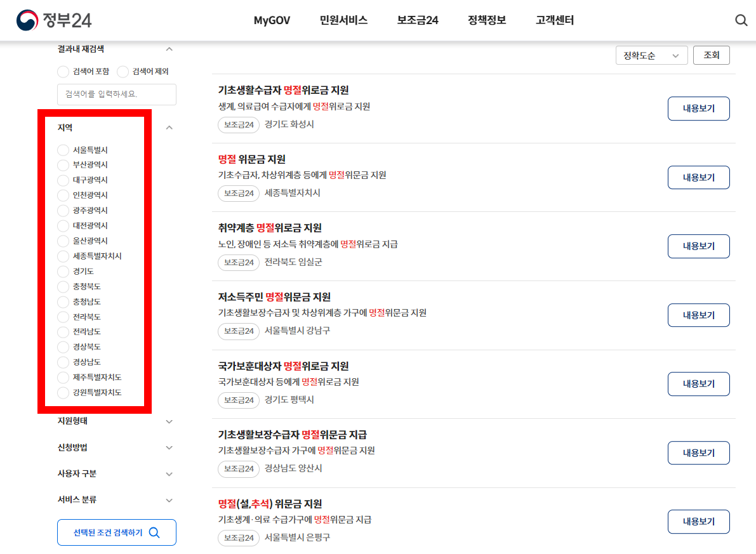Select 부산광역시 region option
This screenshot has width=756, height=554.
tap(63, 165)
